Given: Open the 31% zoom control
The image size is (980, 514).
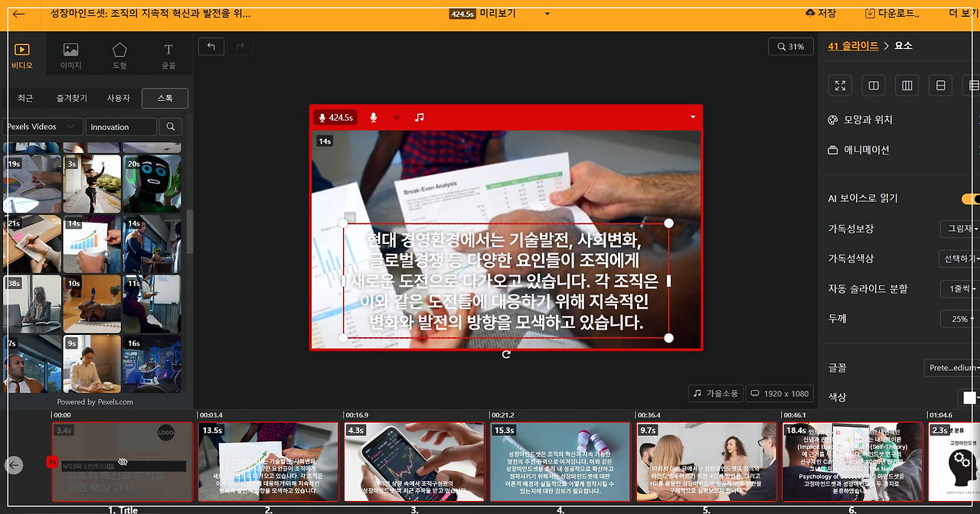Looking at the screenshot, I should pyautogui.click(x=790, y=47).
